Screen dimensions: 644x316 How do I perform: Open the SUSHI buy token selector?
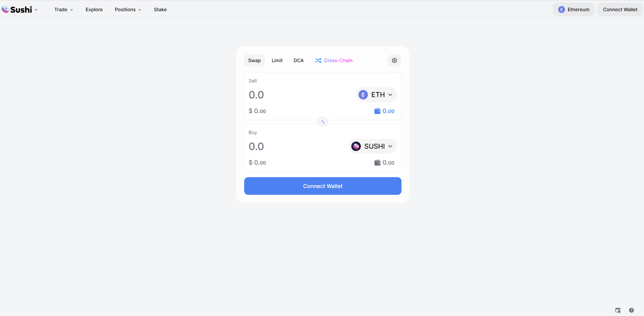(x=373, y=146)
